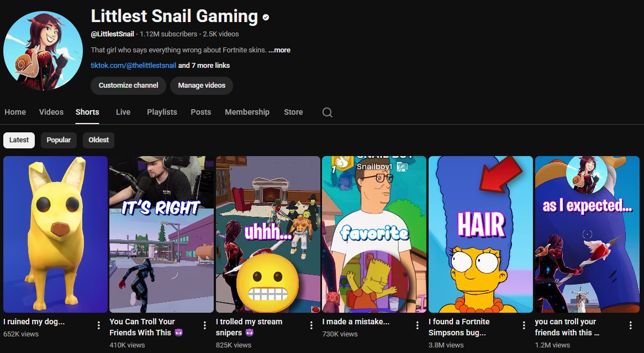Click the Customize channel button
The height and width of the screenshot is (353, 644).
click(x=128, y=85)
